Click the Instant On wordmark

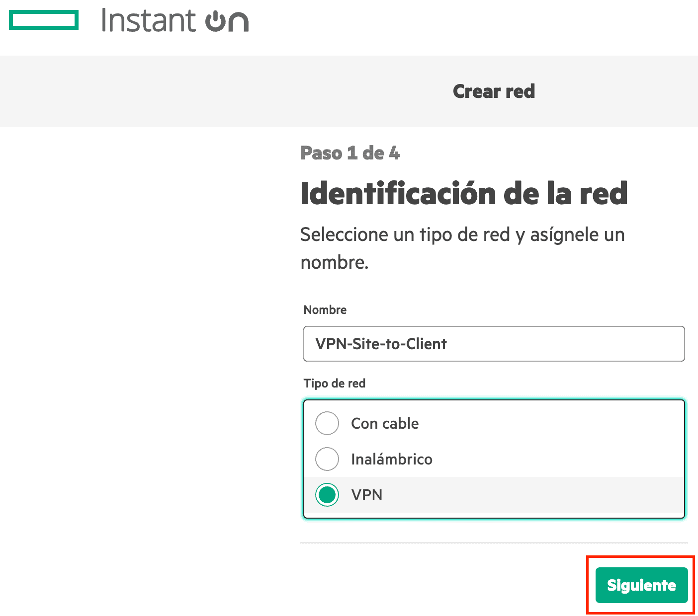174,21
